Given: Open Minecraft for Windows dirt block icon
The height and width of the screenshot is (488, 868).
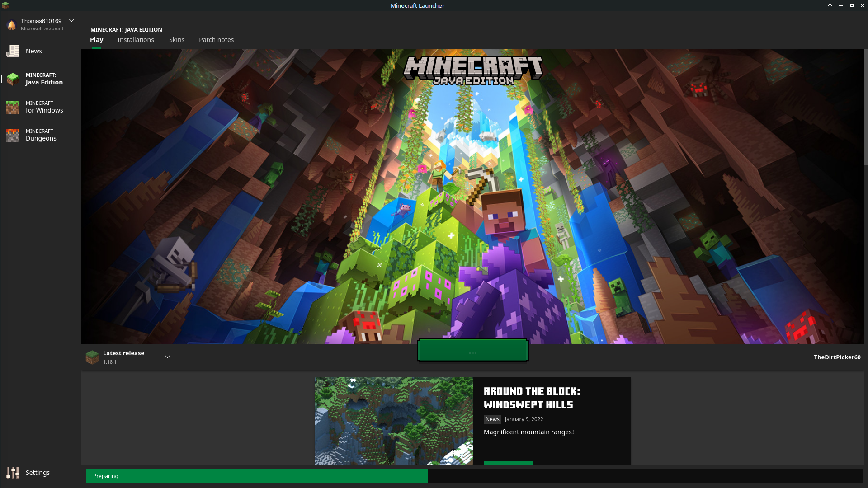Looking at the screenshot, I should click(13, 107).
